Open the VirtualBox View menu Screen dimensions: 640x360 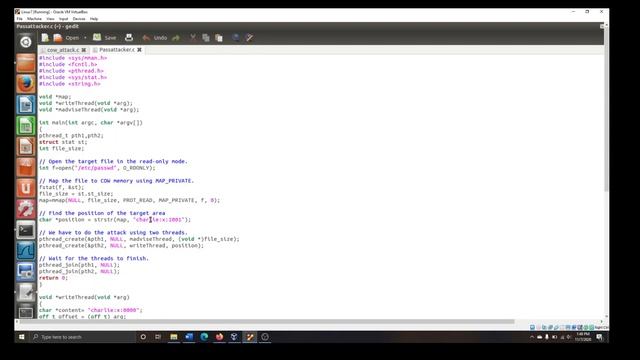(x=50, y=19)
